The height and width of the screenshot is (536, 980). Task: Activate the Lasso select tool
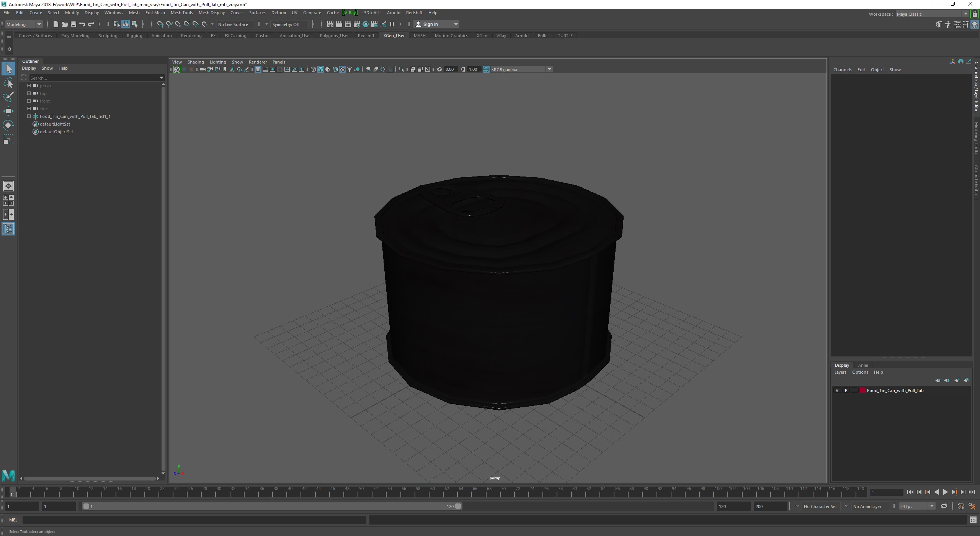8,83
